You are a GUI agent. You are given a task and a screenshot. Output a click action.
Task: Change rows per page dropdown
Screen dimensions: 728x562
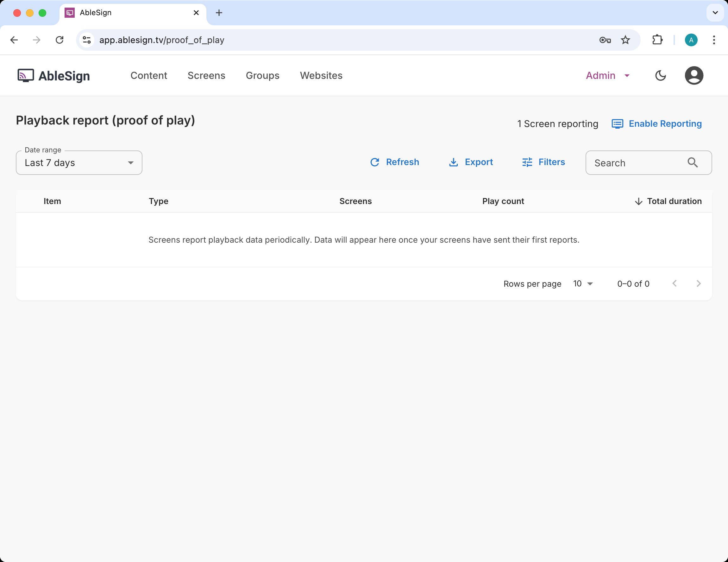click(x=583, y=284)
